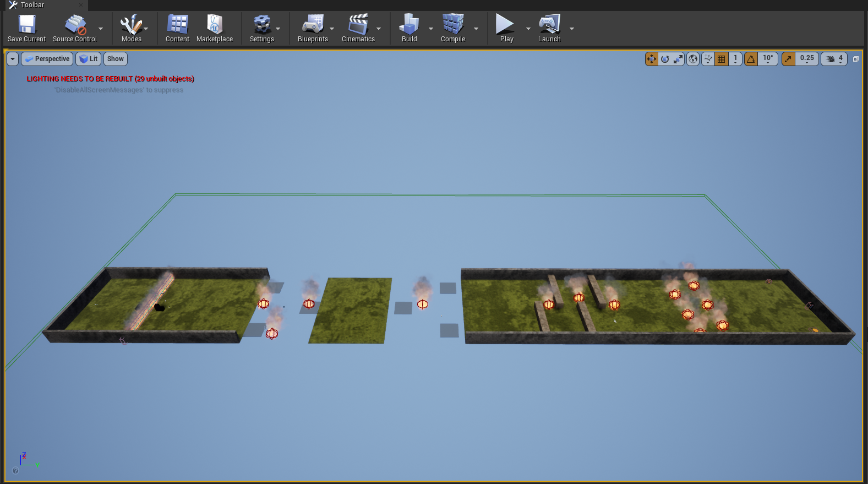Viewport: 868px width, 484px height.
Task: Open Source Control in the toolbar
Action: (x=75, y=29)
